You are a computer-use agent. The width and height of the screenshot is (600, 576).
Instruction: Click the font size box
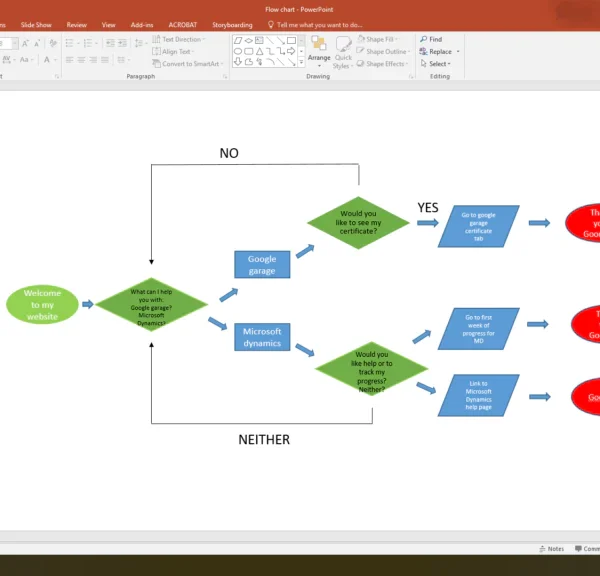[x=5, y=43]
